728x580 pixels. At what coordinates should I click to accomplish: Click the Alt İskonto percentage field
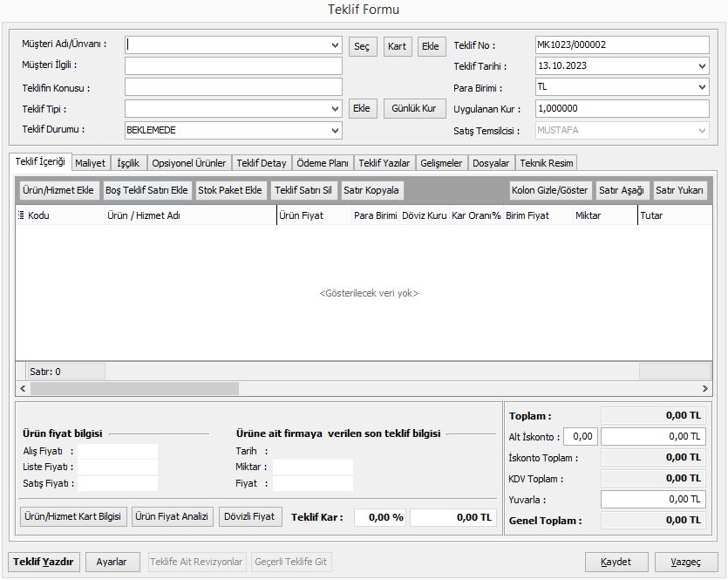pyautogui.click(x=580, y=436)
